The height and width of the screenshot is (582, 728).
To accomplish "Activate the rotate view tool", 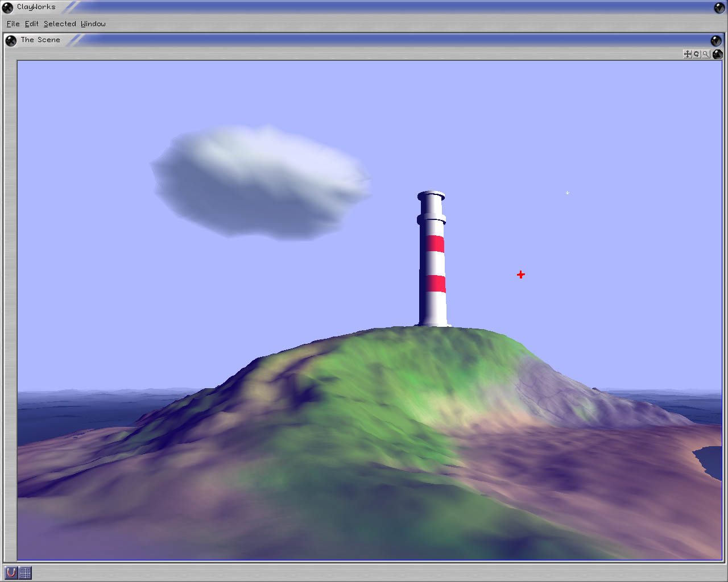I will (x=697, y=54).
